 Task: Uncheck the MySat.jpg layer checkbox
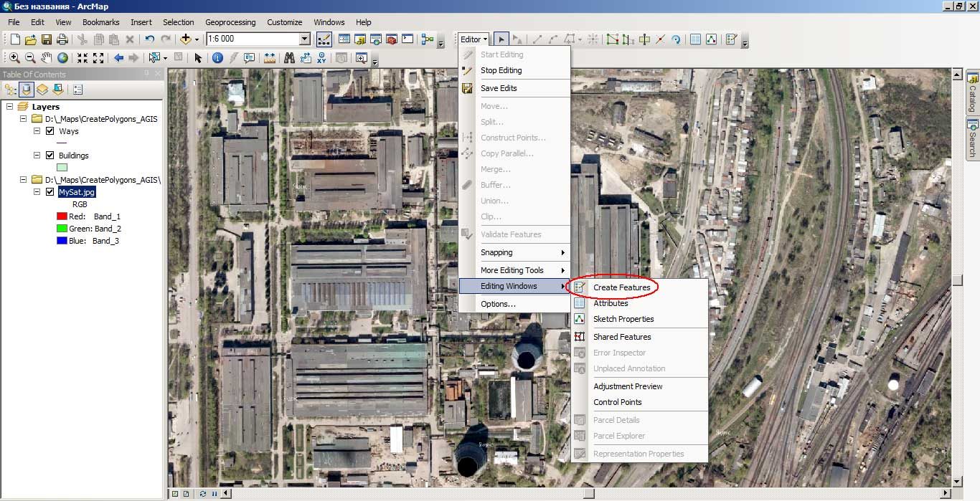50,192
